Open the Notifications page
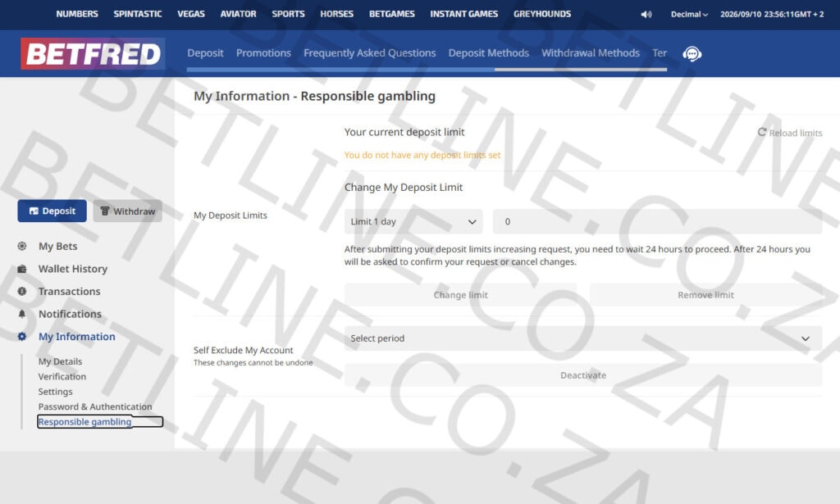This screenshot has width=840, height=504. pos(70,314)
